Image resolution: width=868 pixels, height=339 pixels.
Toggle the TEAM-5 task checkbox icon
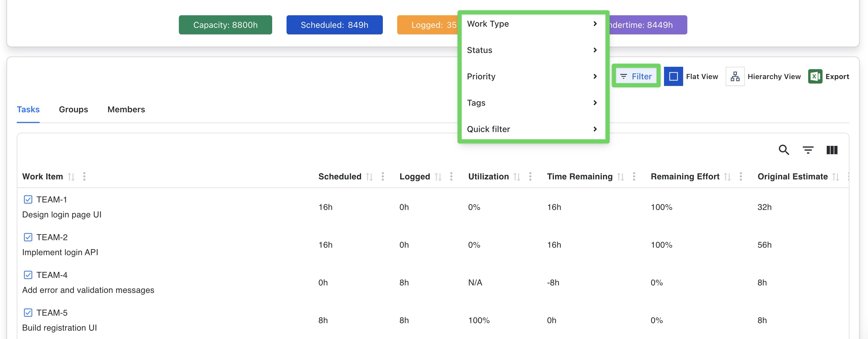(28, 313)
